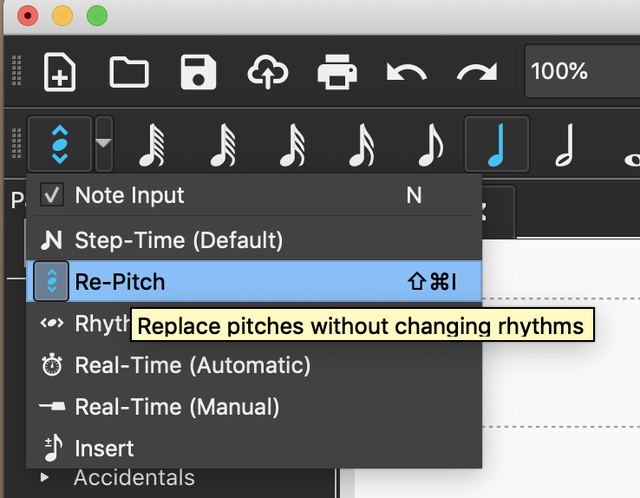Toggle the Note Input checkbox
Viewport: 640px width, 498px height.
[52, 195]
